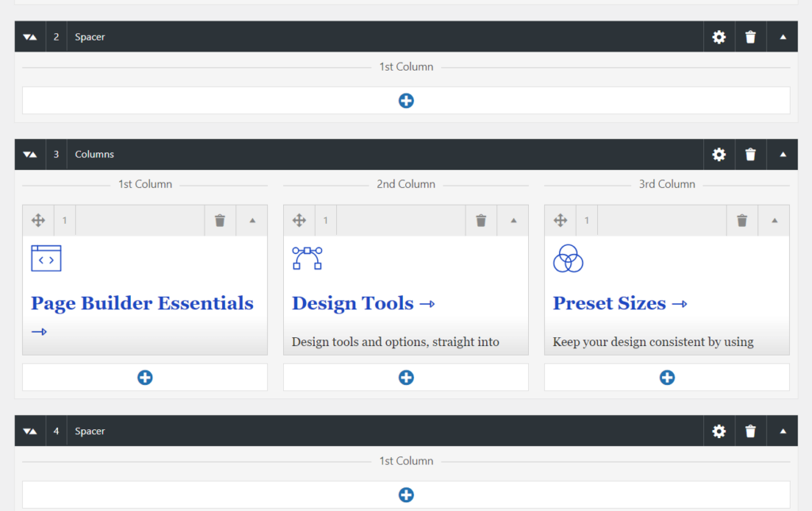Screen dimensions: 812x511
Task: Delete Spacer row 2 with trash icon
Action: (750, 36)
